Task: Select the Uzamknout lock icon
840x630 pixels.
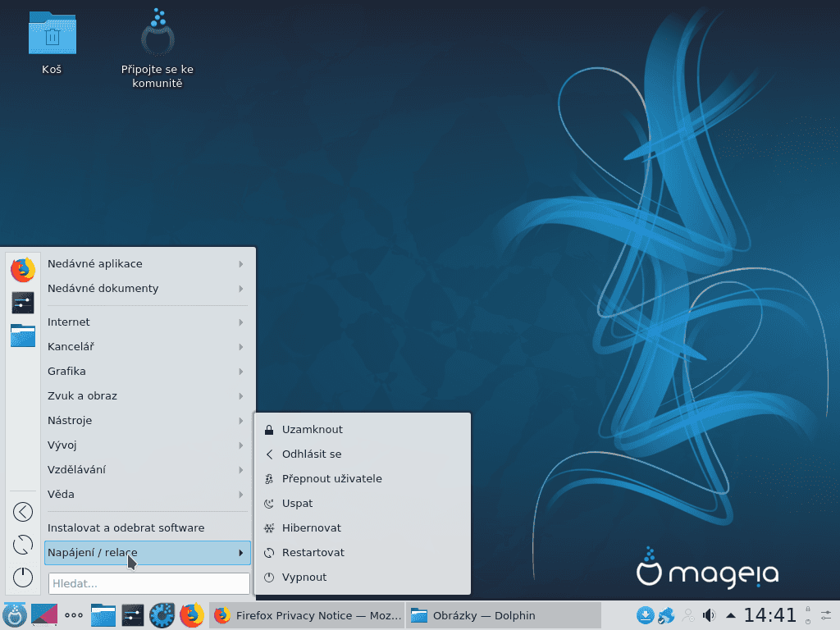Action: click(269, 428)
